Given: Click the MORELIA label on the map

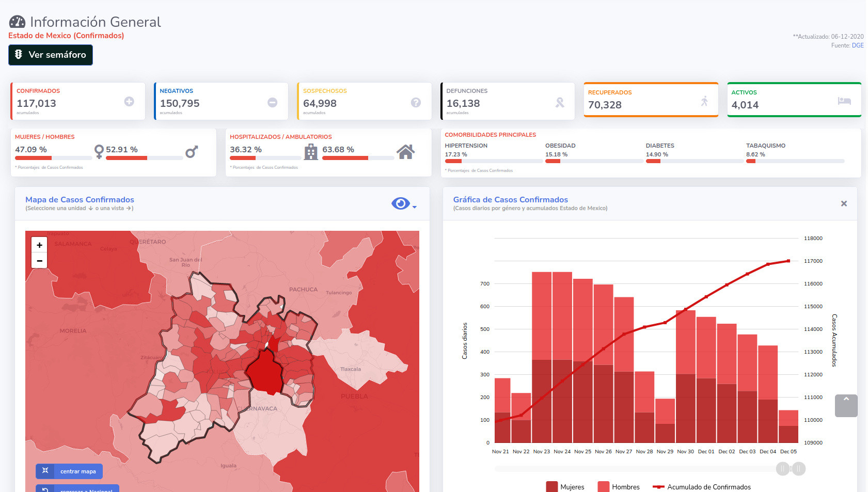Looking at the screenshot, I should pyautogui.click(x=73, y=331).
